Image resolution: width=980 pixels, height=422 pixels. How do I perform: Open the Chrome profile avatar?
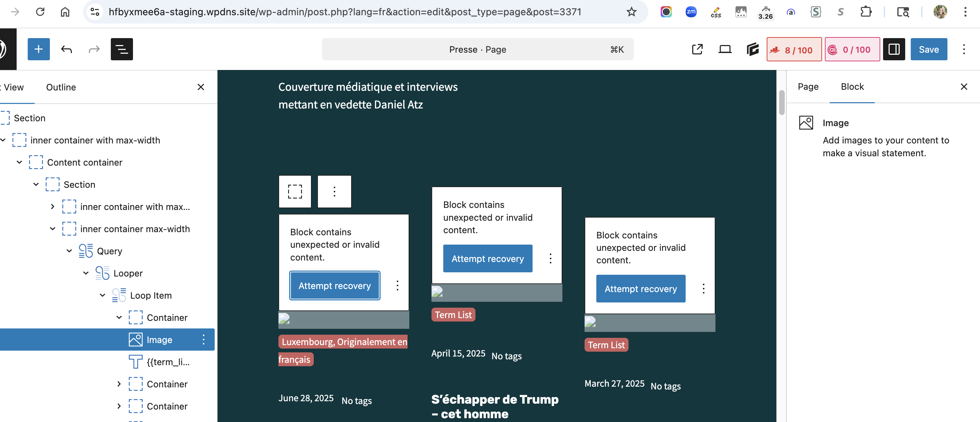pos(940,12)
